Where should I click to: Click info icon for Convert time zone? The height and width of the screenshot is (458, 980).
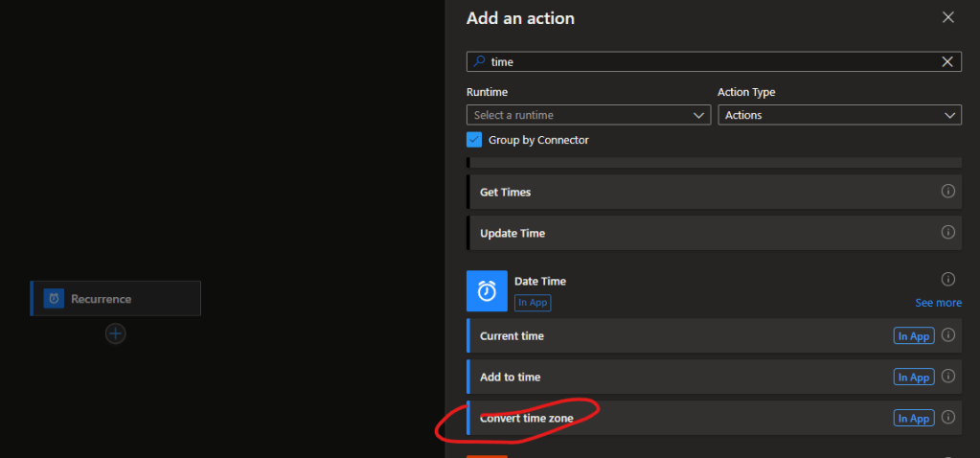click(948, 418)
